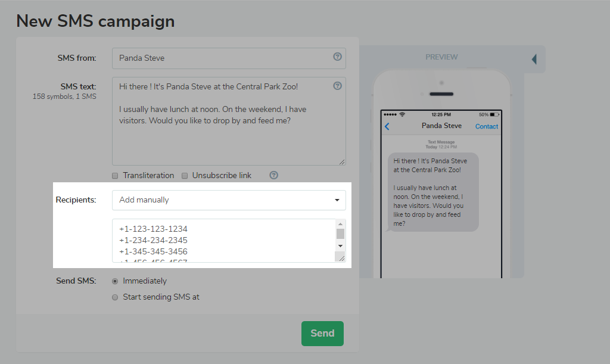
Task: Click the Panda Steve title in preview
Action: 441,126
